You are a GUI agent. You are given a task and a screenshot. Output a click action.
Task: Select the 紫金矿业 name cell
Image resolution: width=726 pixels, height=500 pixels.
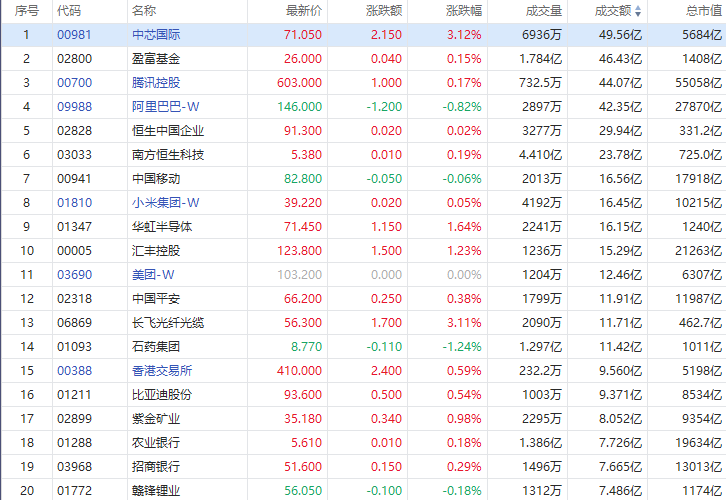coord(156,419)
